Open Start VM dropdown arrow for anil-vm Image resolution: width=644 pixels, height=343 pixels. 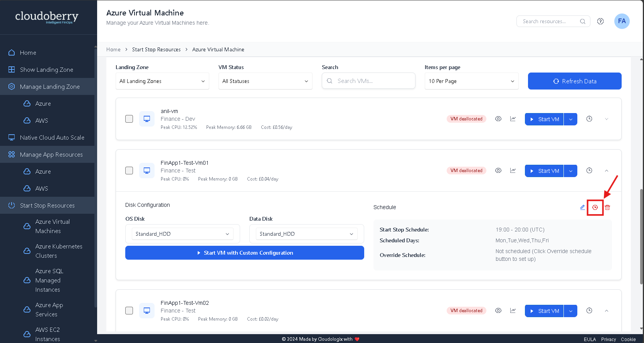click(571, 119)
